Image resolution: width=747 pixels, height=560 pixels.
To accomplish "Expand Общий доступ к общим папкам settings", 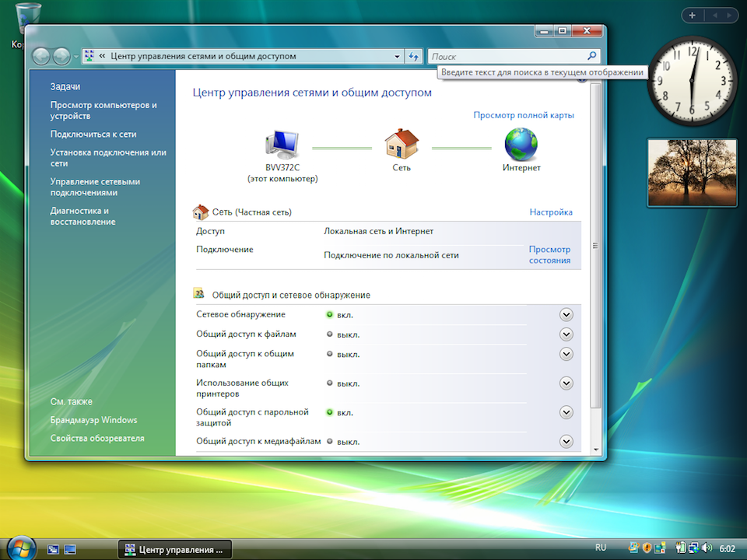I will (x=566, y=354).
